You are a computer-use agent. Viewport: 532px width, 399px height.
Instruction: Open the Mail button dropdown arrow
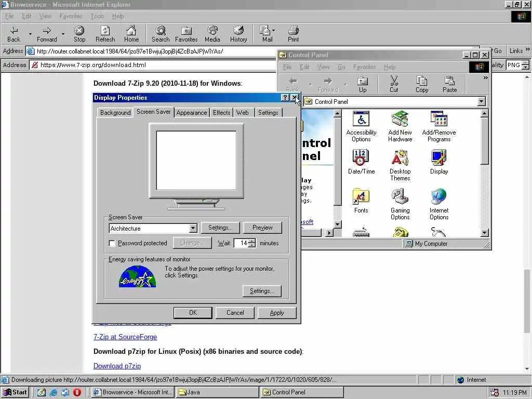[x=273, y=30]
